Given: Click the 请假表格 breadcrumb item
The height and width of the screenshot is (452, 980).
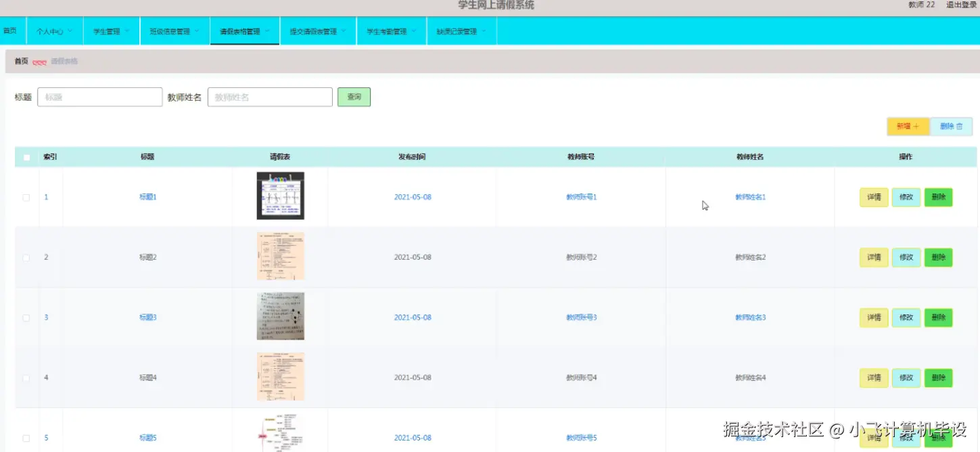Looking at the screenshot, I should pyautogui.click(x=64, y=61).
